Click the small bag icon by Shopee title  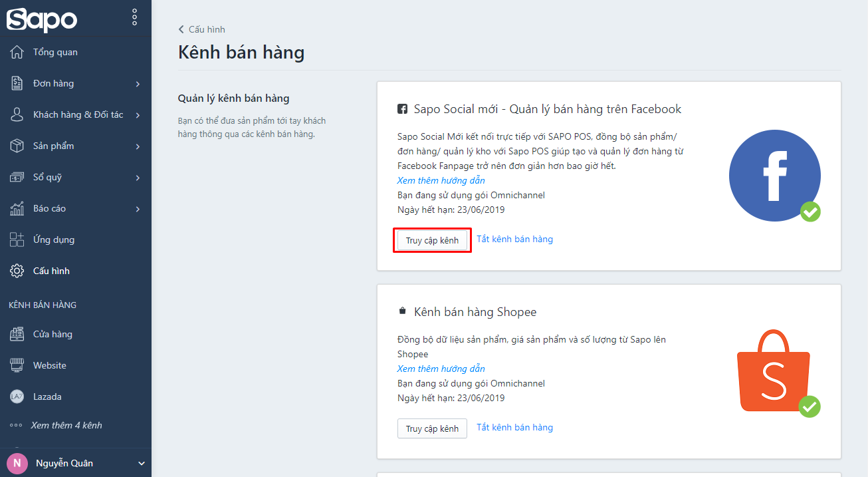coord(401,311)
